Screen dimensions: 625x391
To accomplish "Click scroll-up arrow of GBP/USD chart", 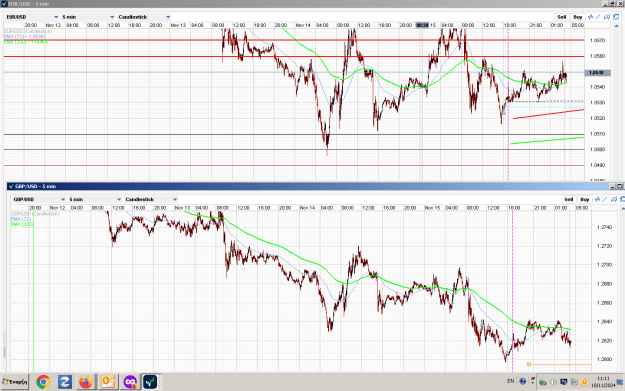I will pyautogui.click(x=622, y=208).
